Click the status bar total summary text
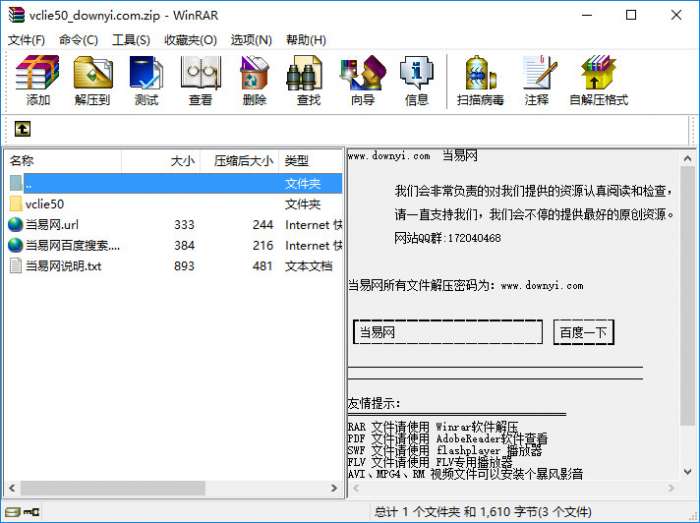The width and height of the screenshot is (700, 523). pos(483,511)
